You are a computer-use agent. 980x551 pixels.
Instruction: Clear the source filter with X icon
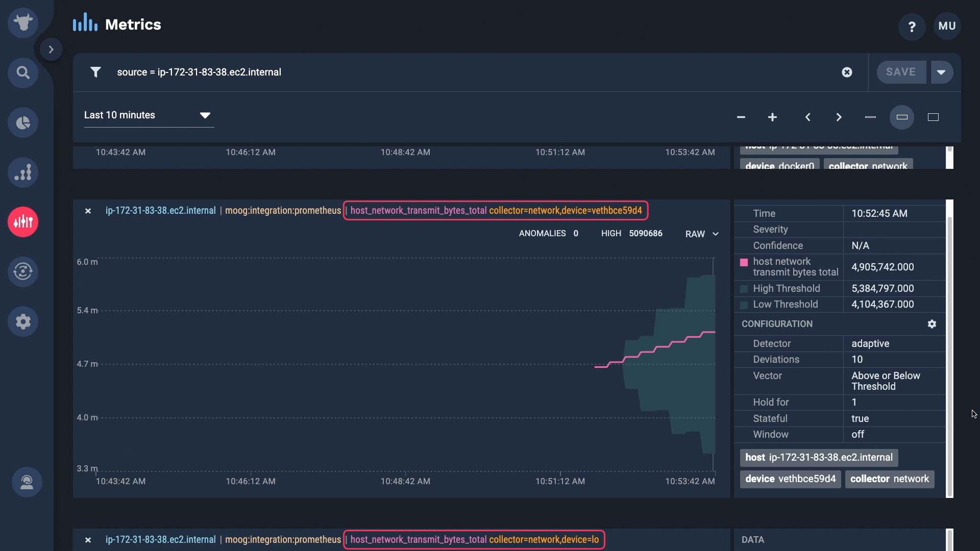tap(847, 72)
